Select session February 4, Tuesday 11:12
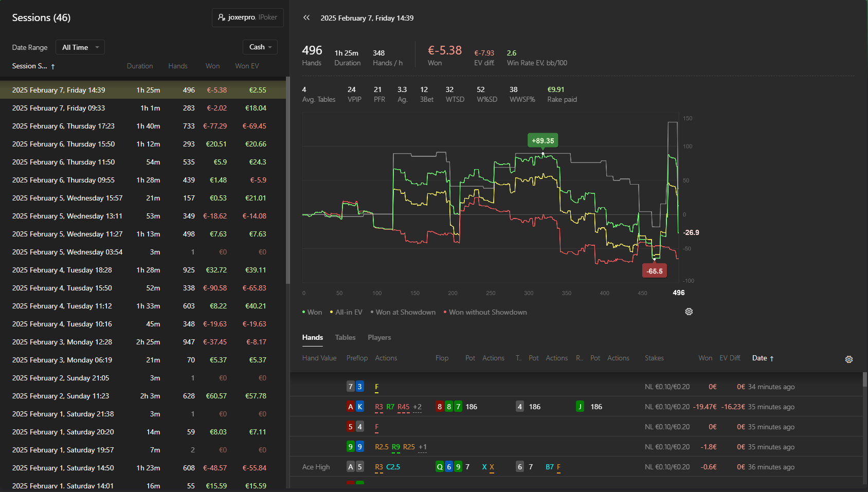 click(x=142, y=306)
